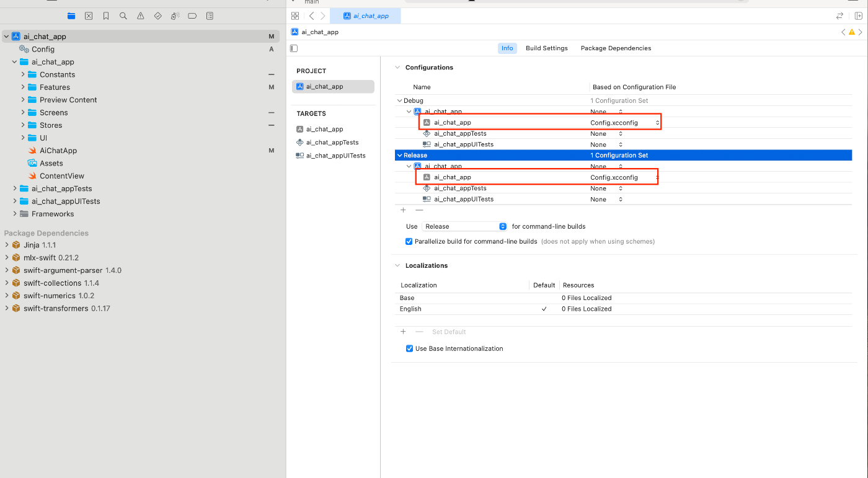Collapse the Debug configuration row
This screenshot has width=868, height=478.
pyautogui.click(x=399, y=100)
